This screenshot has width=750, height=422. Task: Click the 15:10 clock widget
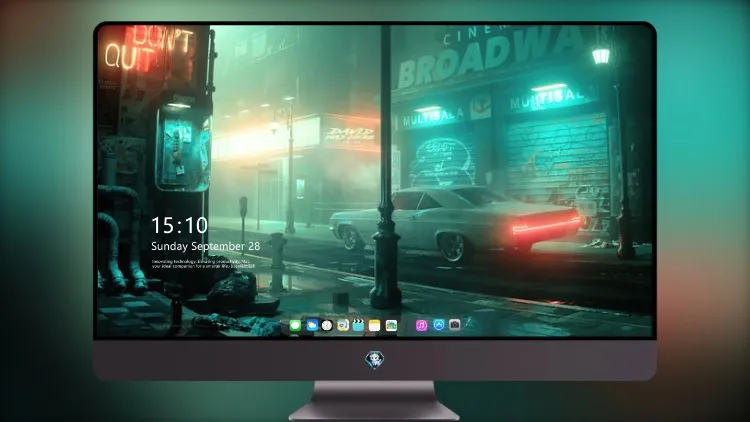179,225
